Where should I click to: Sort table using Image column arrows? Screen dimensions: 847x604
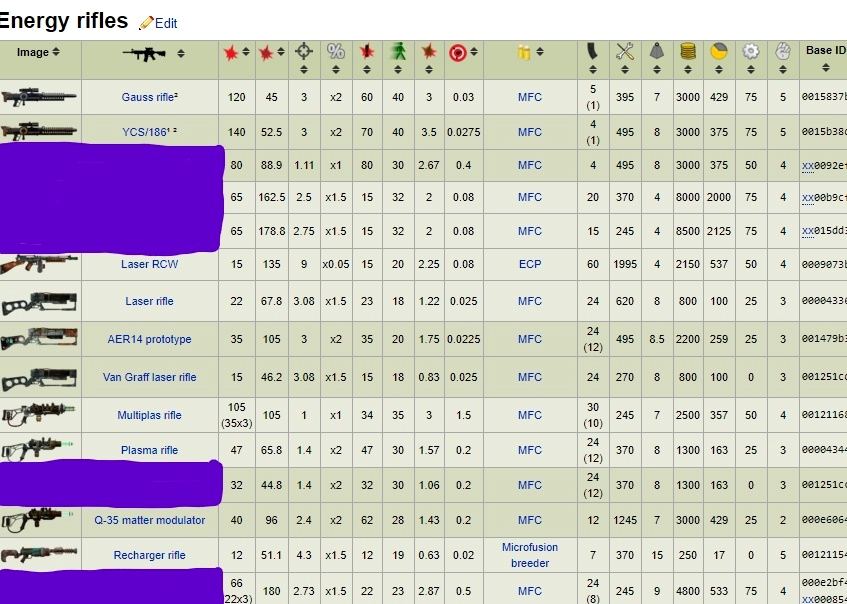(56, 52)
